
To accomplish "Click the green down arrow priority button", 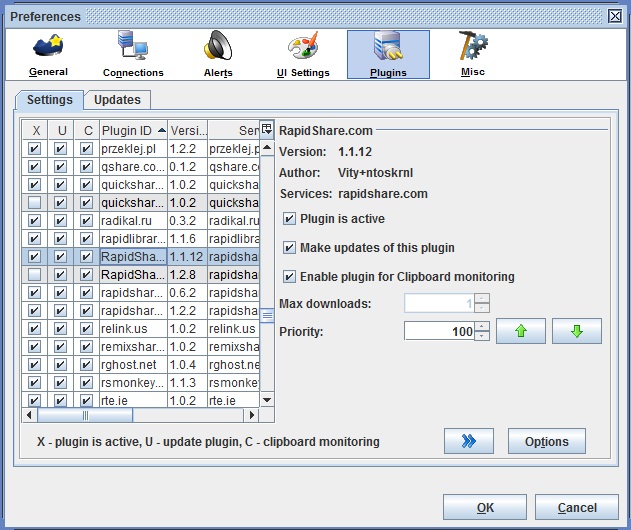I will coord(577,331).
